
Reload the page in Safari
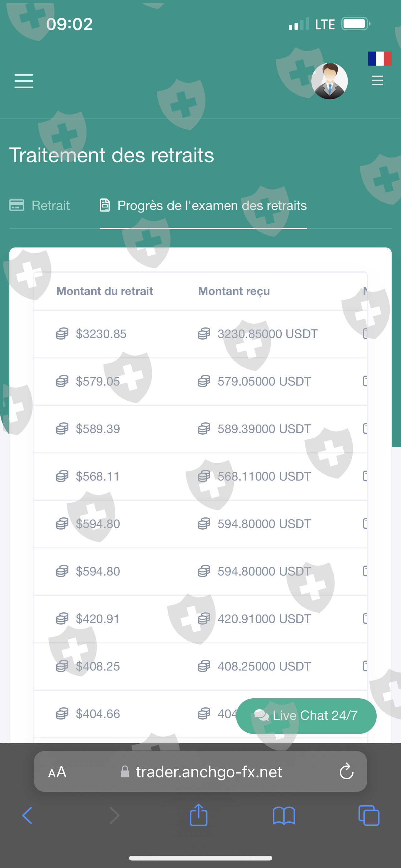pos(346,772)
